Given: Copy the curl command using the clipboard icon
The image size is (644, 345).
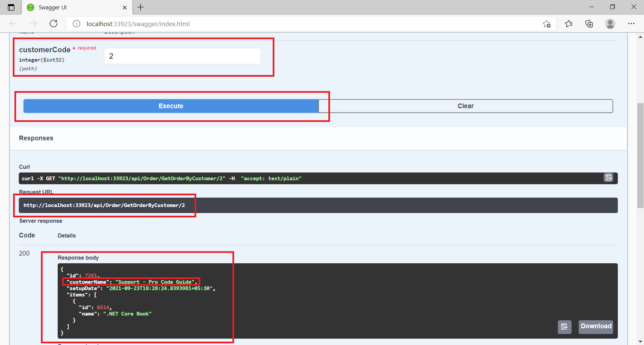Looking at the screenshot, I should (609, 178).
